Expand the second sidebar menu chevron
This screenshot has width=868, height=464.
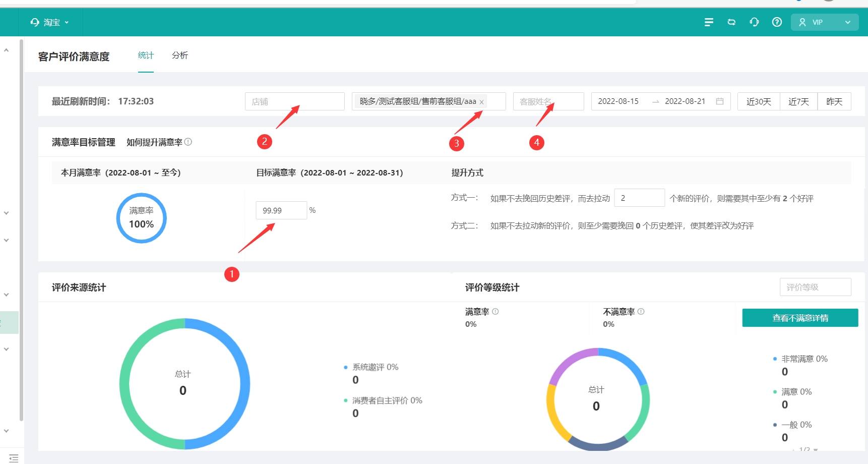pyautogui.click(x=6, y=213)
